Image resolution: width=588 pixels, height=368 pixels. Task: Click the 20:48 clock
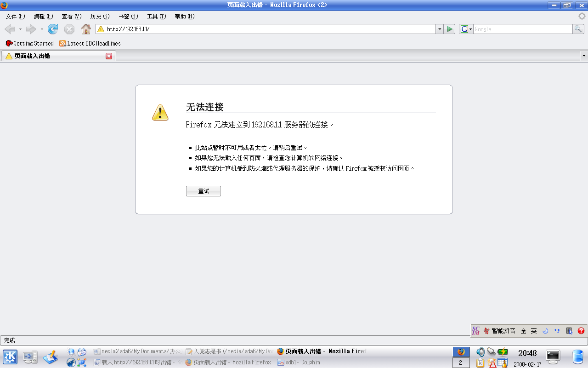tap(527, 353)
